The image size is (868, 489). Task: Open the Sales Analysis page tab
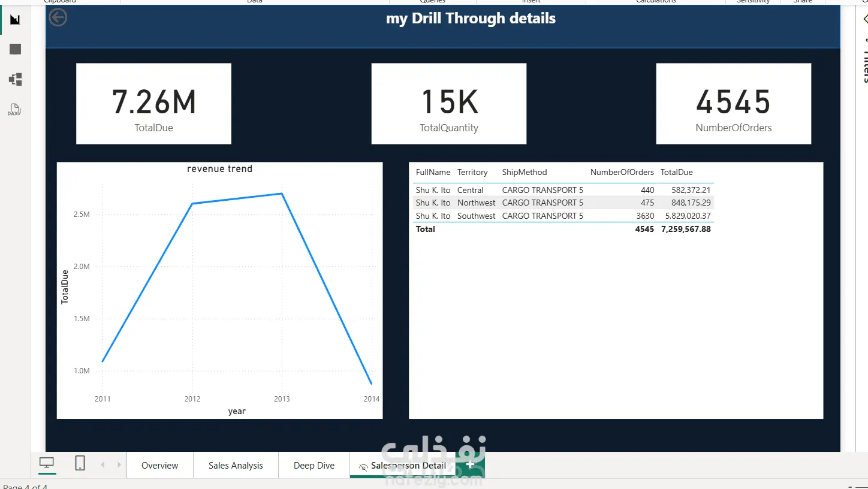pyautogui.click(x=236, y=465)
